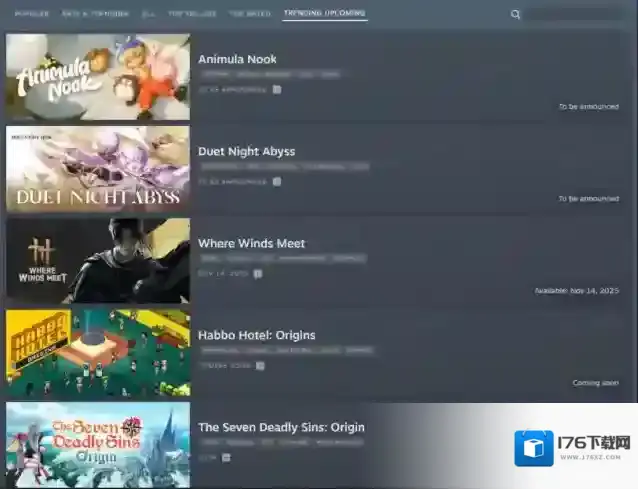The image size is (638, 489).
Task: Click the search input field
Action: coord(578,15)
